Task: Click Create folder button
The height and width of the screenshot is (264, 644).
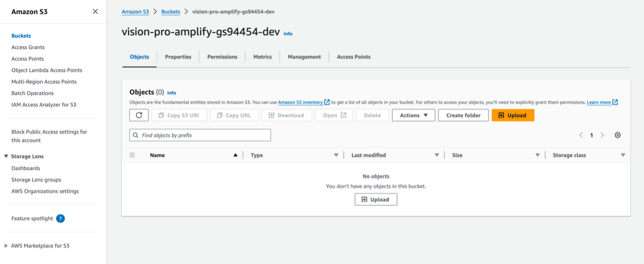Action: coord(463,115)
